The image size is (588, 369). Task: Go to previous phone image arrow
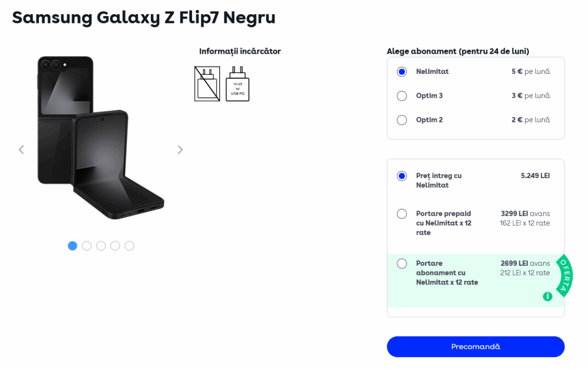pos(21,150)
